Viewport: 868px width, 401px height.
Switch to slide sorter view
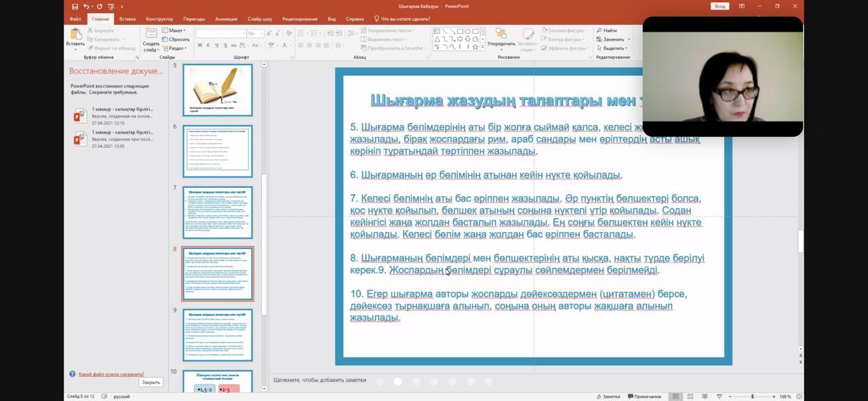click(x=690, y=396)
